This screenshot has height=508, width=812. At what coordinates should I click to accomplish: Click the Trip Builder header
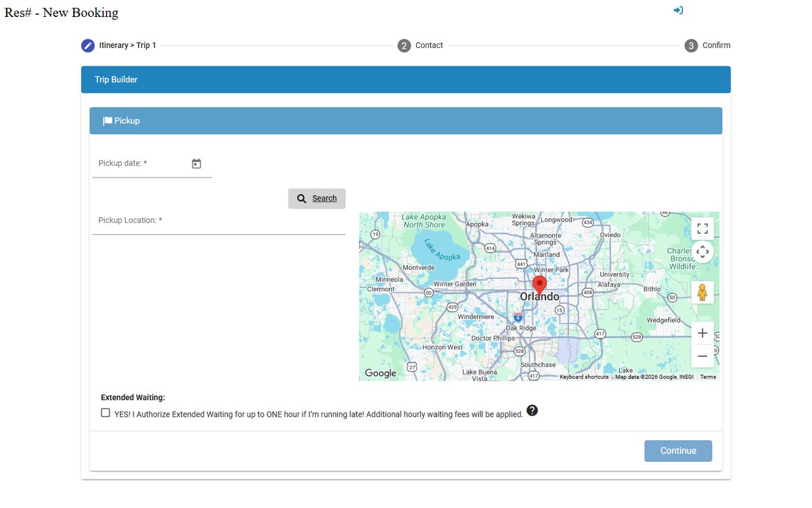406,79
